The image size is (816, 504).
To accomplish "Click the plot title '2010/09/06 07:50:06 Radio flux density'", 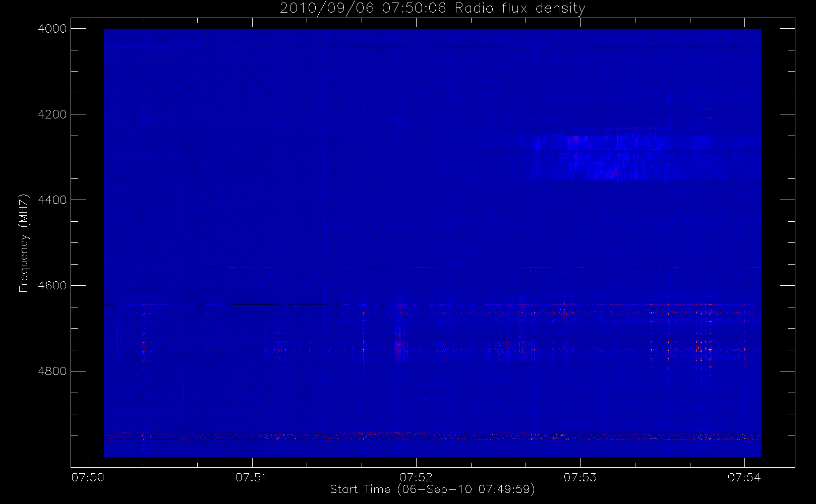I will [x=432, y=8].
